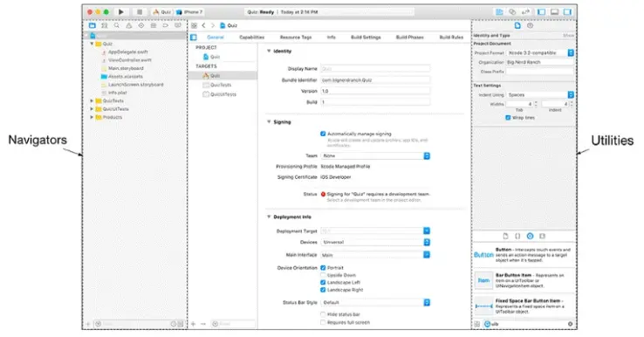The width and height of the screenshot is (644, 337).
Task: Switch to the Build Rules tab
Action: (x=451, y=37)
